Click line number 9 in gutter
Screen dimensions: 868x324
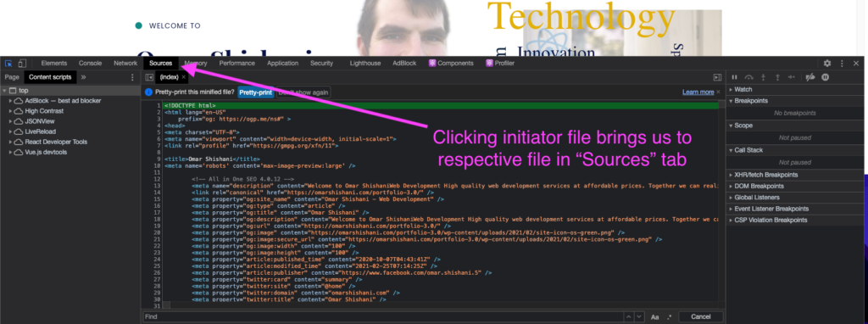click(159, 159)
